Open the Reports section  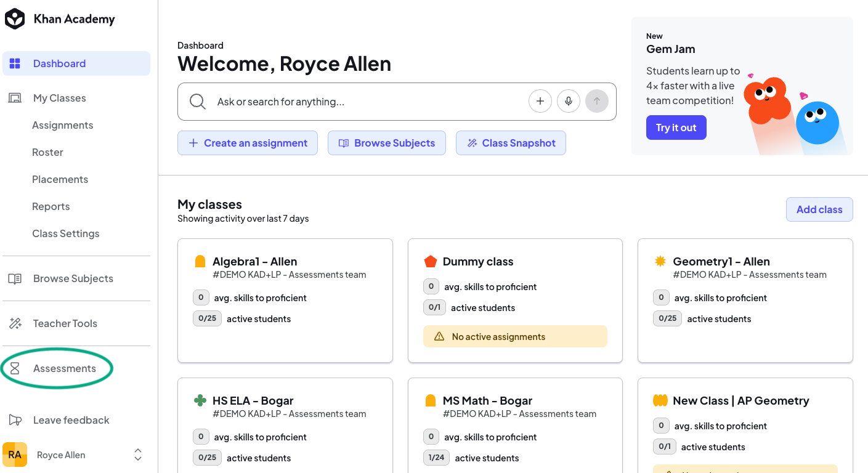coord(51,206)
